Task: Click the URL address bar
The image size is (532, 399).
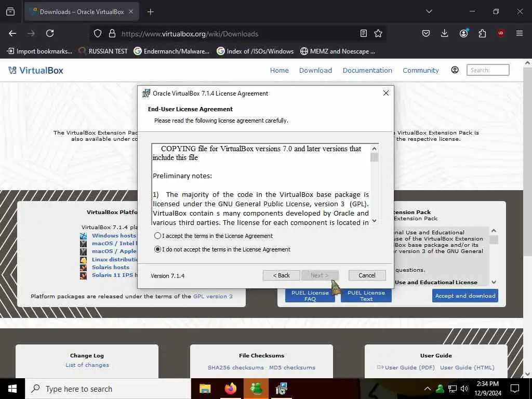Action: click(237, 34)
